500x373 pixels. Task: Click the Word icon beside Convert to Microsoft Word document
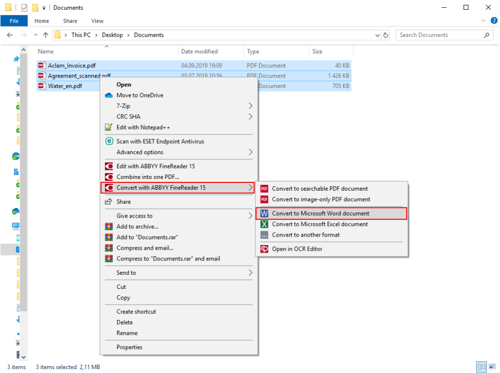[264, 213]
